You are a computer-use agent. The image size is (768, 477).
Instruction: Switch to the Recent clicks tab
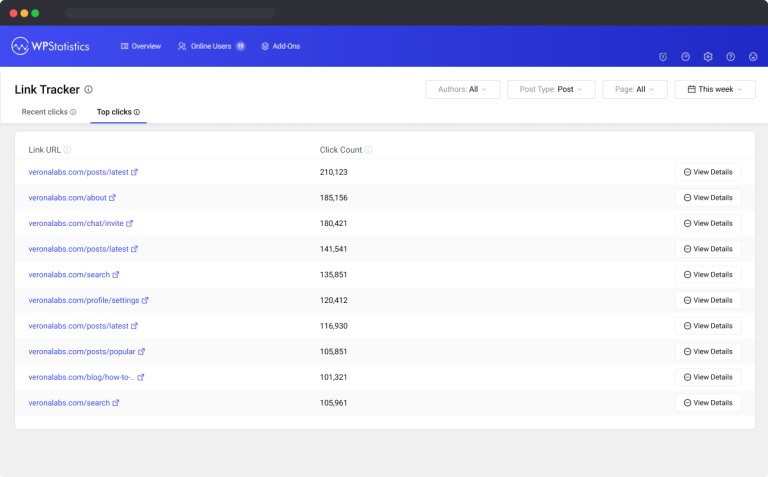point(48,112)
